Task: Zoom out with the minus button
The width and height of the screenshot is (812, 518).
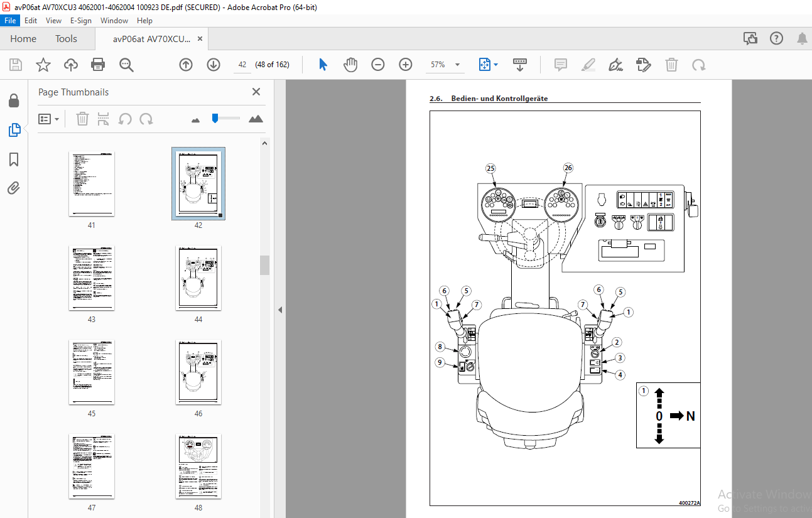Action: [378, 65]
